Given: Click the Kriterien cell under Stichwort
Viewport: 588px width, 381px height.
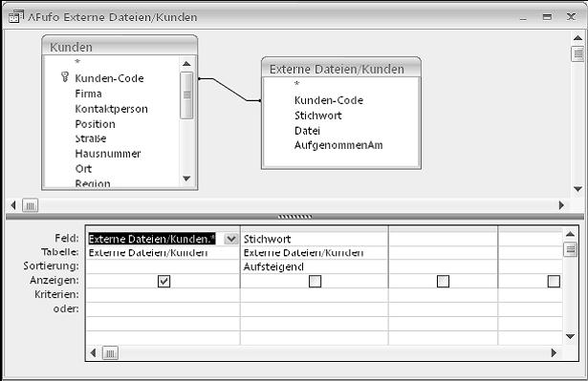Looking at the screenshot, I should [315, 295].
